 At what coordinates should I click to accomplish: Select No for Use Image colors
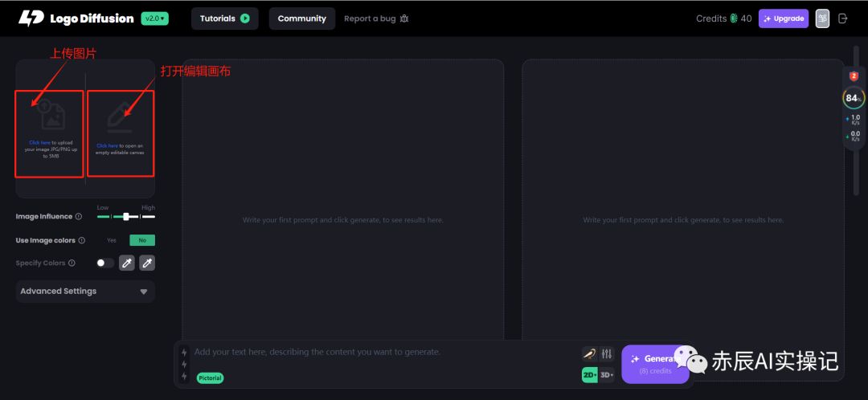pyautogui.click(x=142, y=240)
